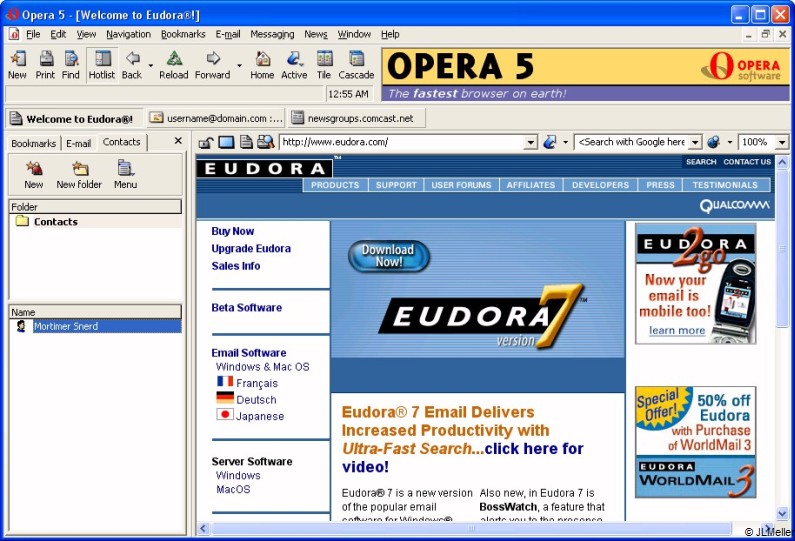The width and height of the screenshot is (795, 541).
Task: Open the Find tool in the toolbar
Action: point(70,65)
